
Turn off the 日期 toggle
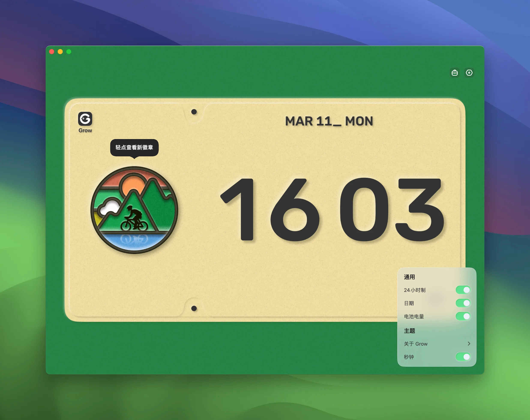(x=463, y=303)
